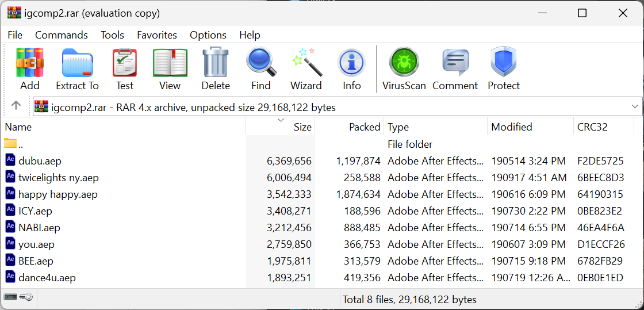Close the WinRAR window

click(x=623, y=13)
